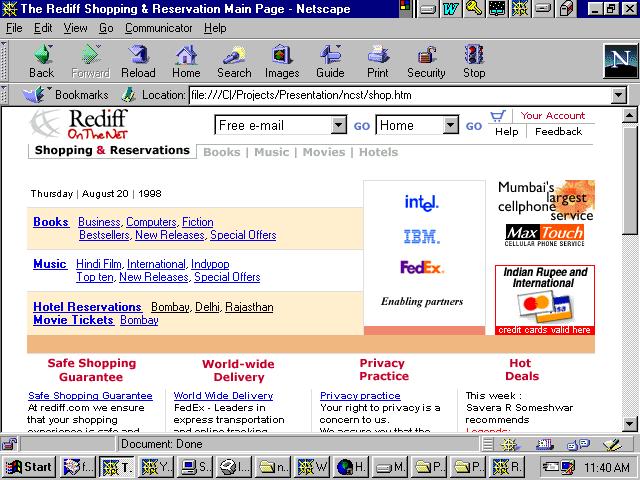Click the Back toolbar button
Image resolution: width=640 pixels, height=480 pixels.
[x=42, y=61]
